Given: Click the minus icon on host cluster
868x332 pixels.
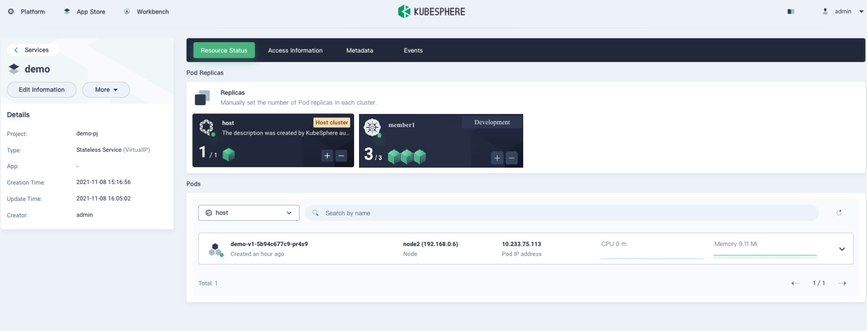Looking at the screenshot, I should coord(341,156).
